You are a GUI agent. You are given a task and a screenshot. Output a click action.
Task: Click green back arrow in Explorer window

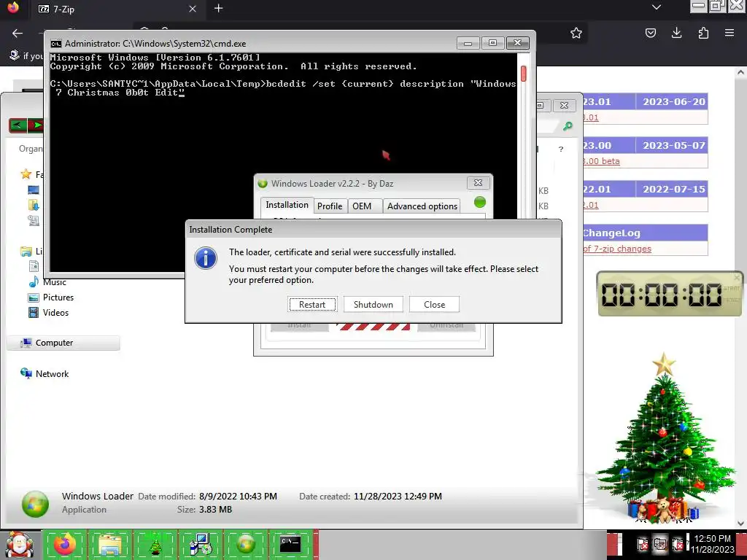[18, 125]
